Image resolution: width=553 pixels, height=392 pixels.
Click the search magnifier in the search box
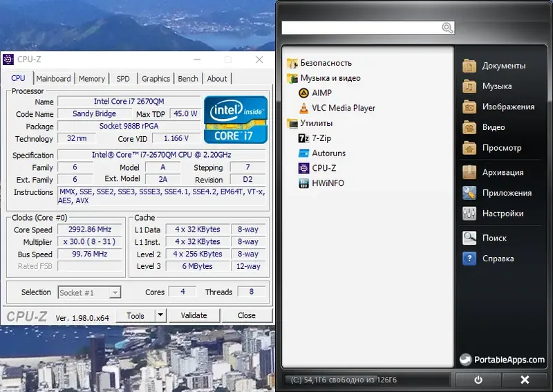[447, 28]
